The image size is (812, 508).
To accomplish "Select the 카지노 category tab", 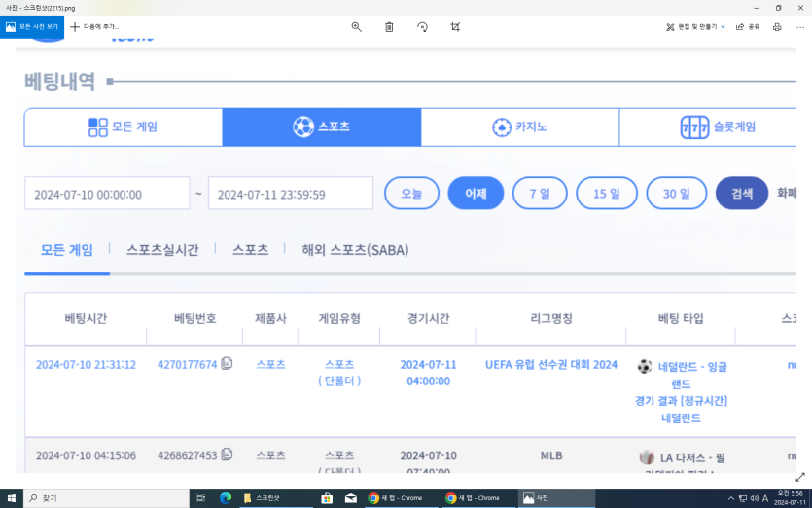I will (x=520, y=127).
